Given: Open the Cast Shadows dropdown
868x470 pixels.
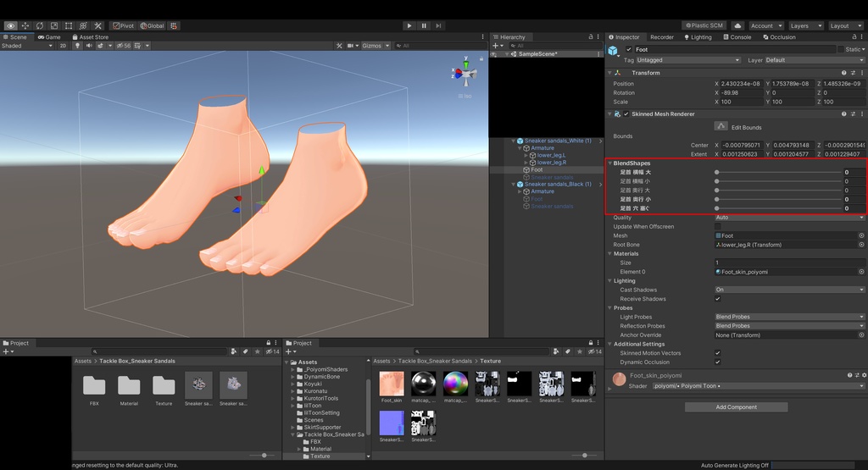Looking at the screenshot, I should point(789,290).
